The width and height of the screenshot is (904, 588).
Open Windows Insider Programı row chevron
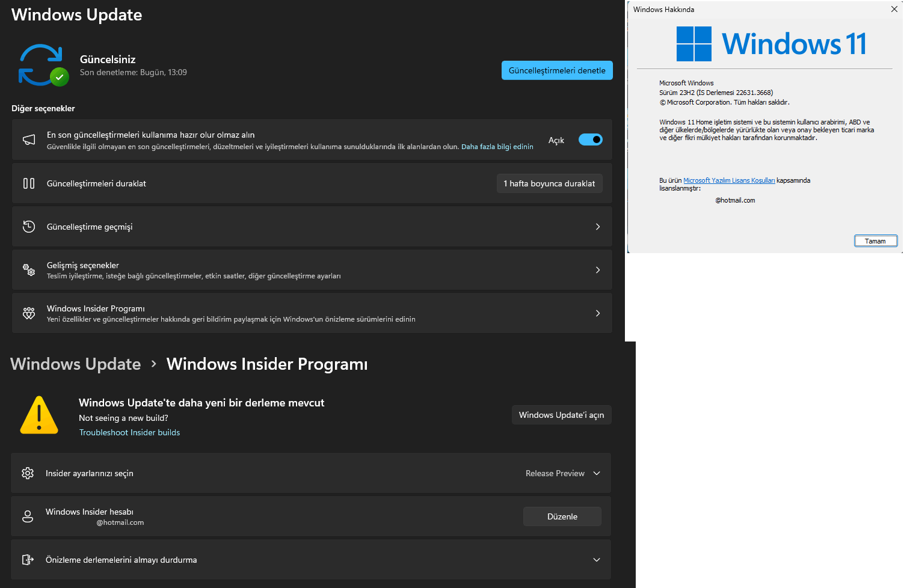click(598, 313)
